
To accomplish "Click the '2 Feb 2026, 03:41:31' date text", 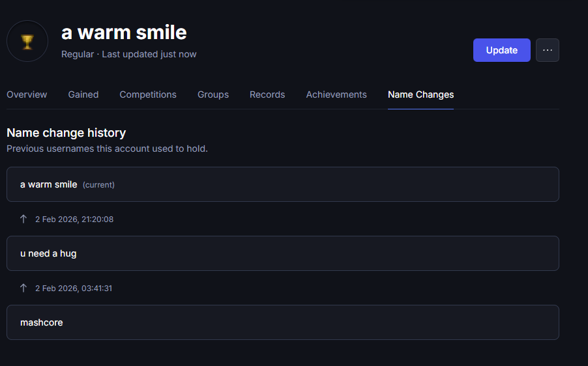I will [74, 288].
